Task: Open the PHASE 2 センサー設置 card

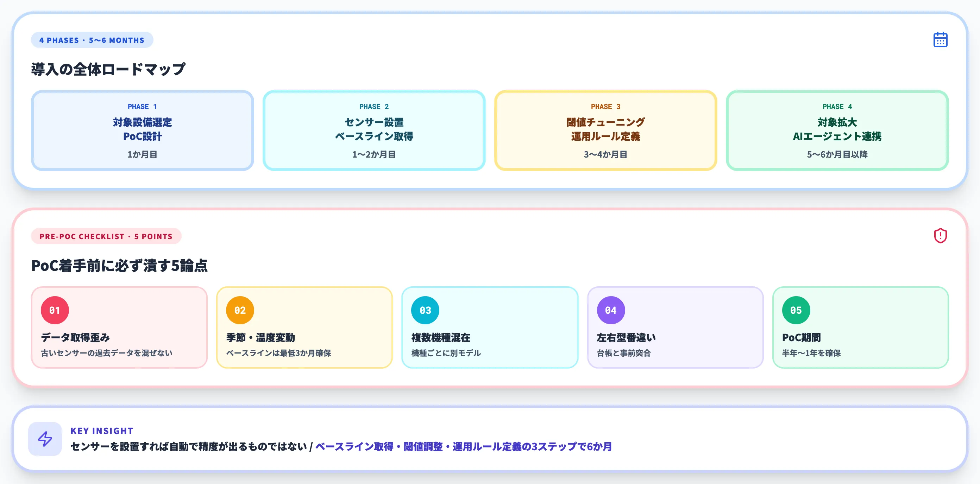Action: pyautogui.click(x=374, y=130)
